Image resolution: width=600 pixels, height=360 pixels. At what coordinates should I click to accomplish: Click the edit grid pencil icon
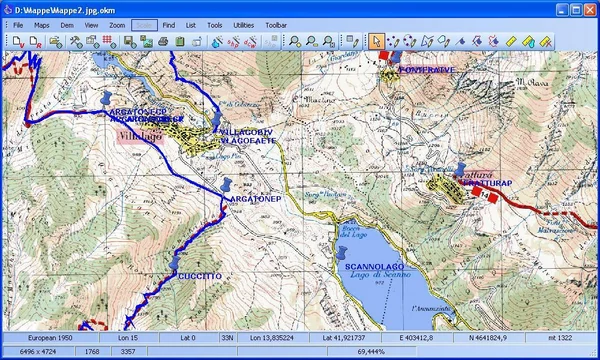tap(352, 41)
